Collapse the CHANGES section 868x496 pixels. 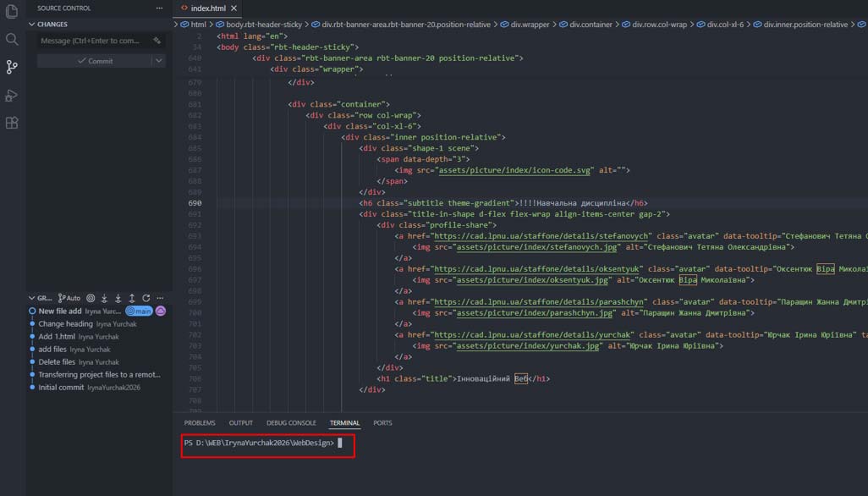pos(31,25)
